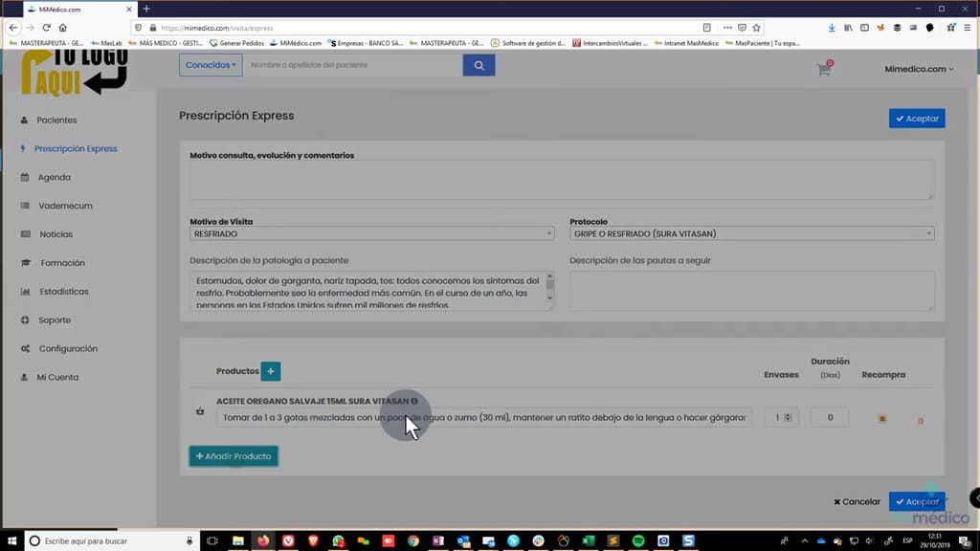980x551 pixels.
Task: Click Cancelar at the bottom
Action: tap(857, 501)
